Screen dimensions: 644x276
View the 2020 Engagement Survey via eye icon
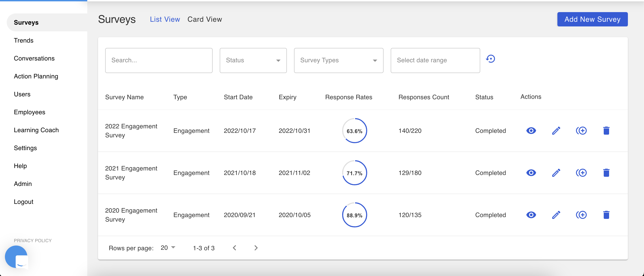(531, 215)
